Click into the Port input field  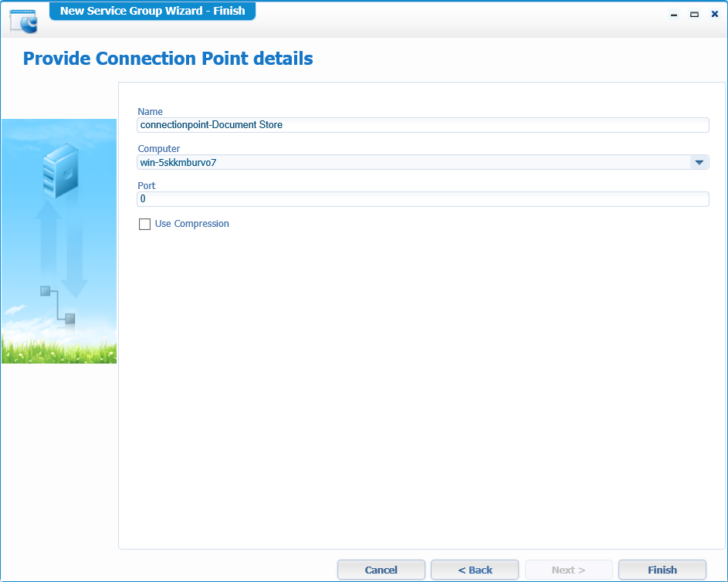[422, 199]
